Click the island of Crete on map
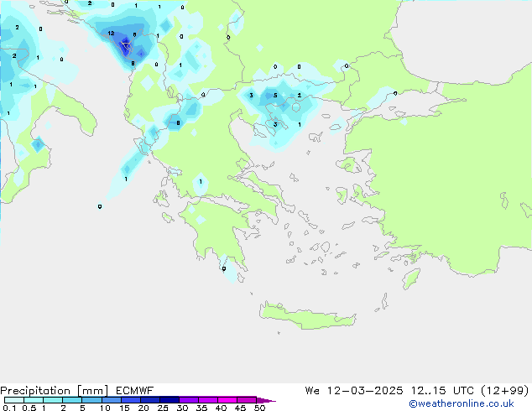This screenshot has height=411, width=532. pos(307,317)
